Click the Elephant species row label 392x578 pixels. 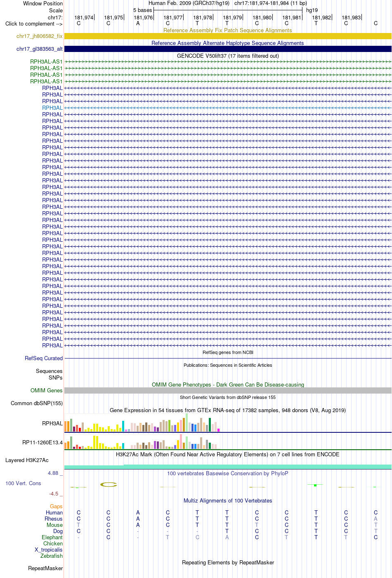pyautogui.click(x=52, y=538)
